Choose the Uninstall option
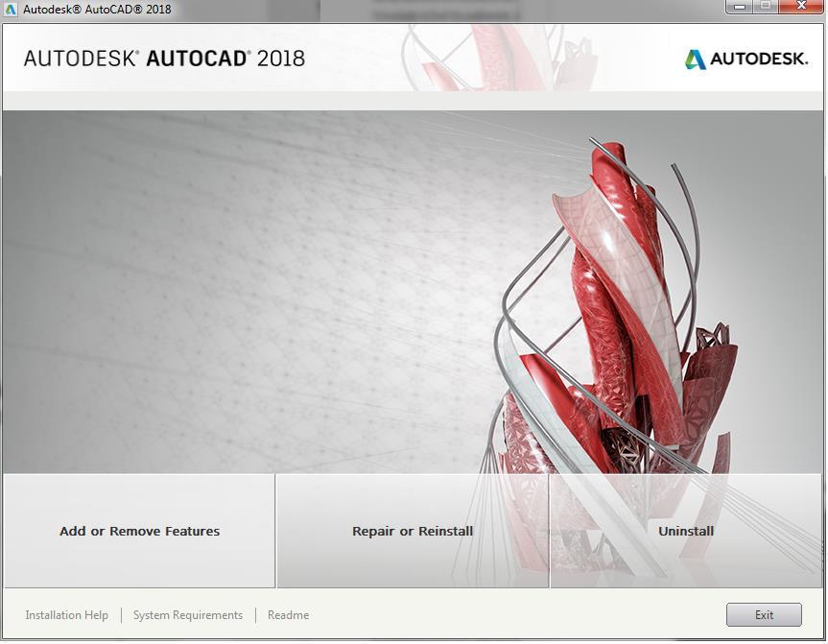The width and height of the screenshot is (828, 644). coord(686,531)
